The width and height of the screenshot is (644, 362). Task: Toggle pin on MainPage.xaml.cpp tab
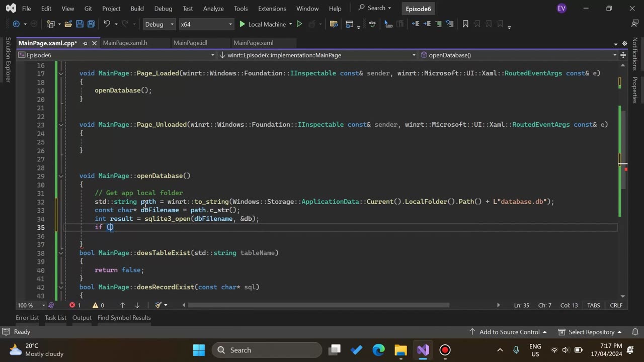(x=85, y=43)
